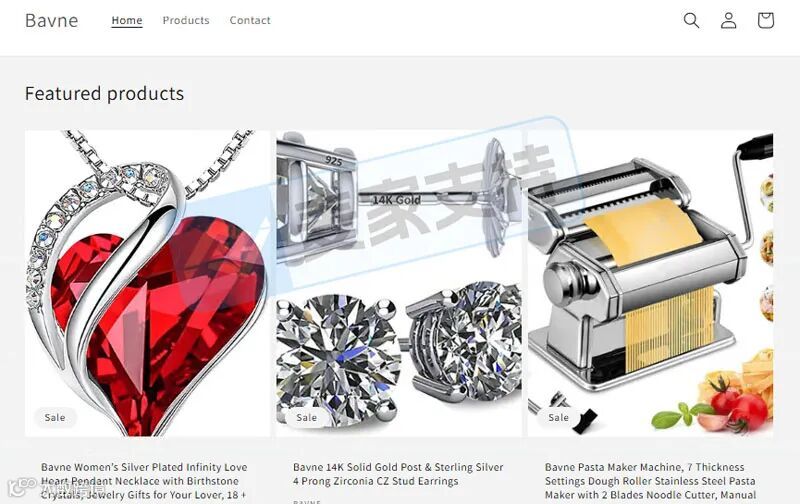Image resolution: width=800 pixels, height=504 pixels.
Task: Click the Sale badge on the earrings
Action: pyautogui.click(x=307, y=417)
